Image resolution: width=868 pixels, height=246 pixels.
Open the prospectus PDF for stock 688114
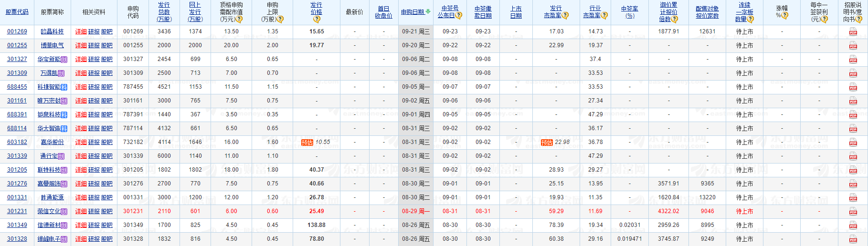point(853,129)
